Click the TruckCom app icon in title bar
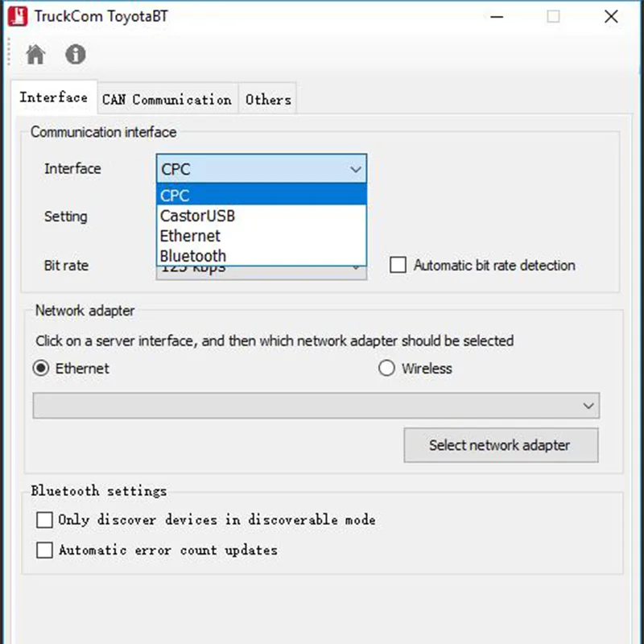The height and width of the screenshot is (644, 644). [x=18, y=16]
